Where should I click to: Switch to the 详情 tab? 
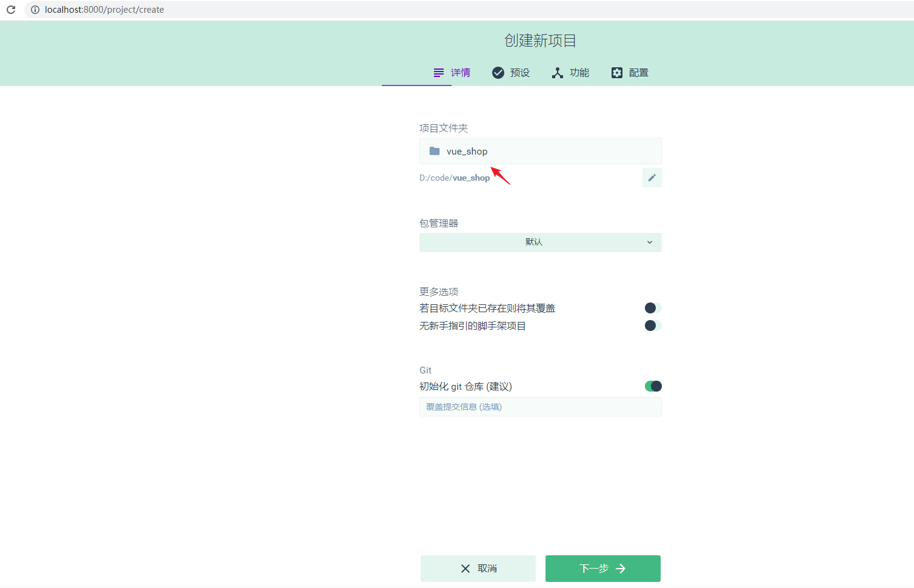point(452,73)
